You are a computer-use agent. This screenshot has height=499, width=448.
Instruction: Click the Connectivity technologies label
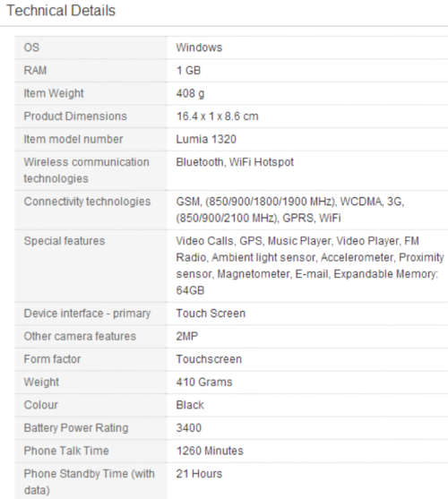(x=87, y=202)
